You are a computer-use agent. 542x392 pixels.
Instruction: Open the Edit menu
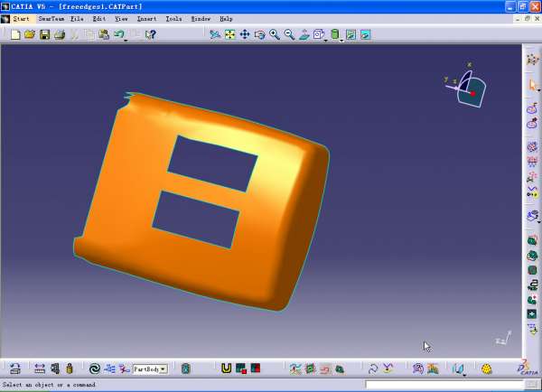[99, 19]
